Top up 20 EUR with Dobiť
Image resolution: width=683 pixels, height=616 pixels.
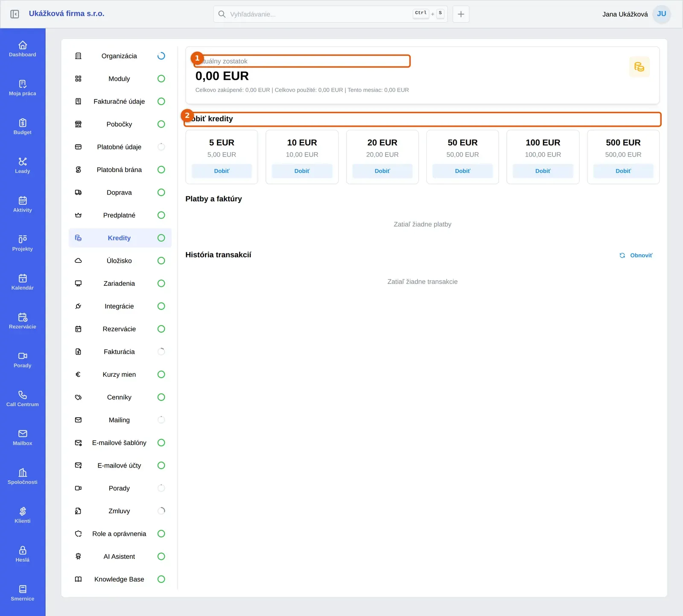pos(382,171)
